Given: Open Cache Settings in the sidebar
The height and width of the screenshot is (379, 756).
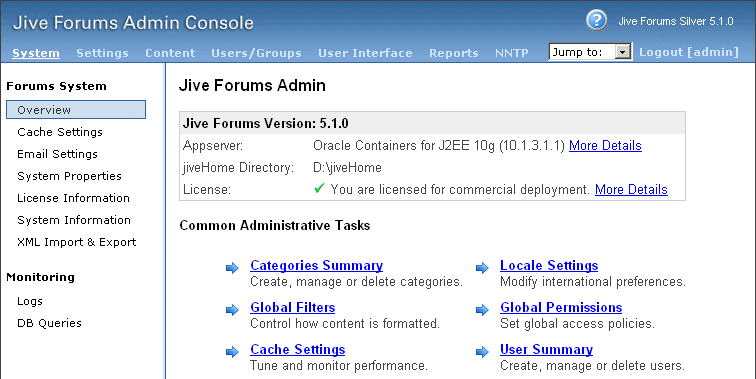Looking at the screenshot, I should [x=60, y=132].
